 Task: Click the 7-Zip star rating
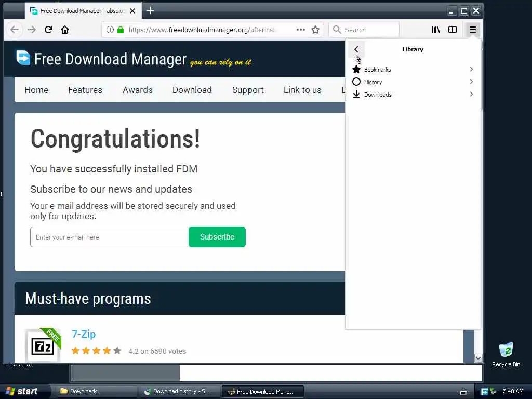pos(96,351)
